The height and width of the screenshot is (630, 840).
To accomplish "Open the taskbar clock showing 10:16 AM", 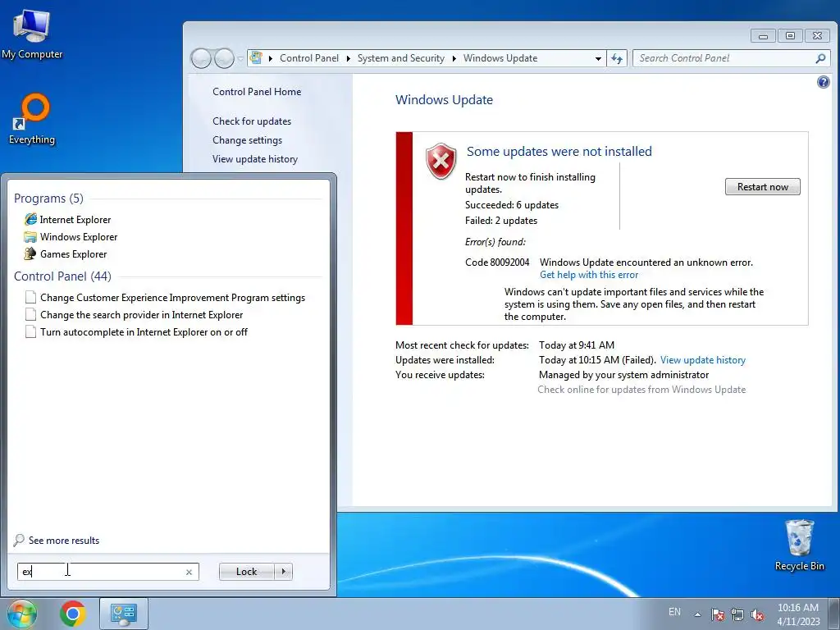I will pos(798,614).
